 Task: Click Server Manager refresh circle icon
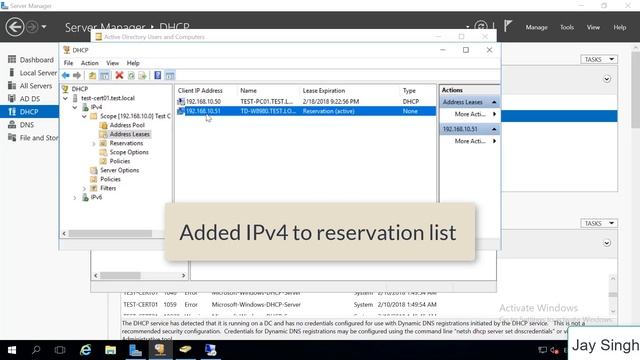point(481,27)
